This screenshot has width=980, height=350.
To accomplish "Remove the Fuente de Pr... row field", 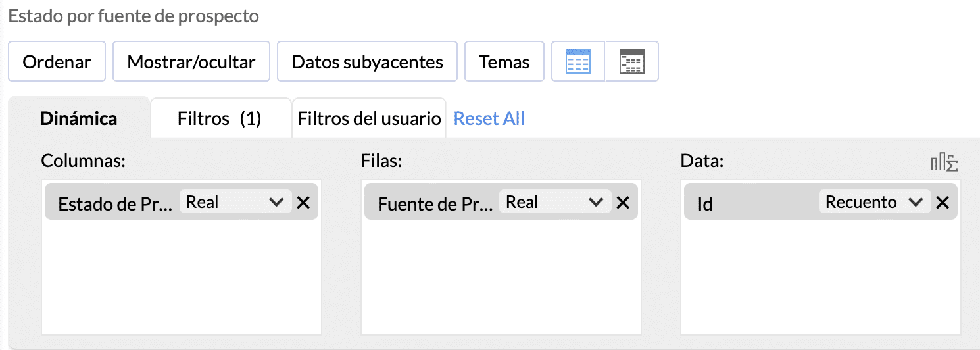I will point(622,203).
